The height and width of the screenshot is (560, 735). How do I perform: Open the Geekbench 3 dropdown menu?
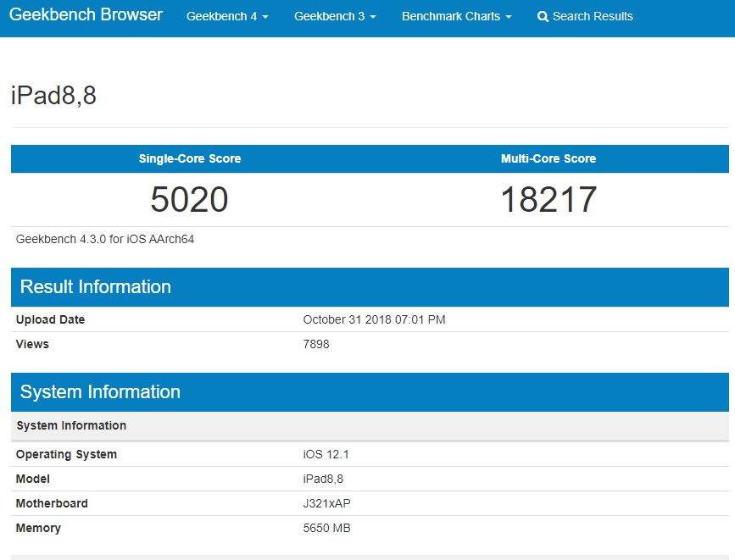coord(335,16)
